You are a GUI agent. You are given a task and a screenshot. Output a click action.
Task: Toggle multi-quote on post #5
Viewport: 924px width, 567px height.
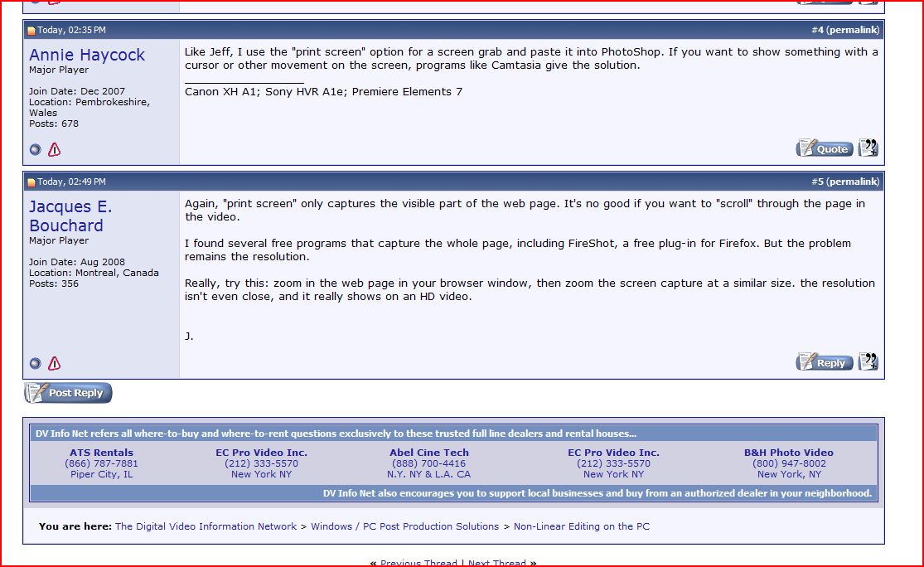click(x=868, y=361)
